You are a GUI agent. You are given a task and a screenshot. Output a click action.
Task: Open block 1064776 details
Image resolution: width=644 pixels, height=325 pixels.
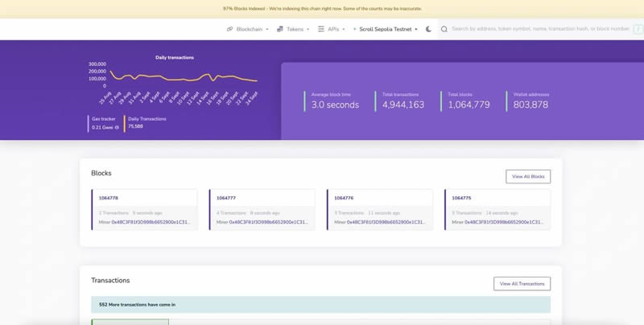(x=344, y=198)
